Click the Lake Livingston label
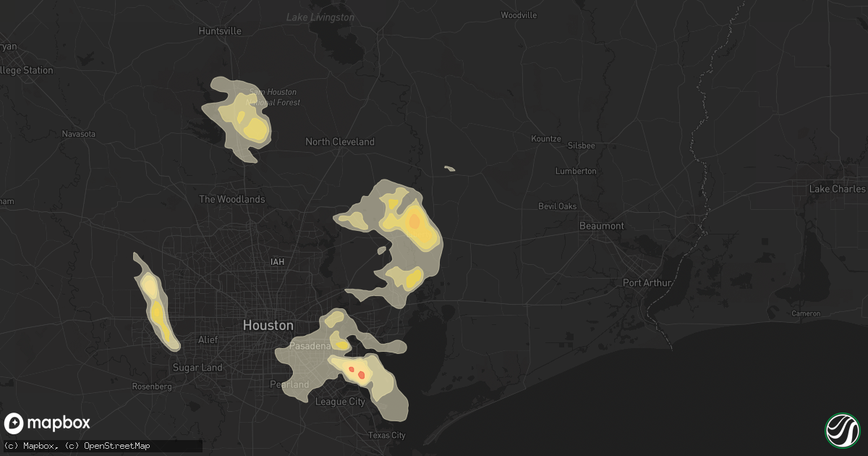The image size is (868, 456). 320,17
